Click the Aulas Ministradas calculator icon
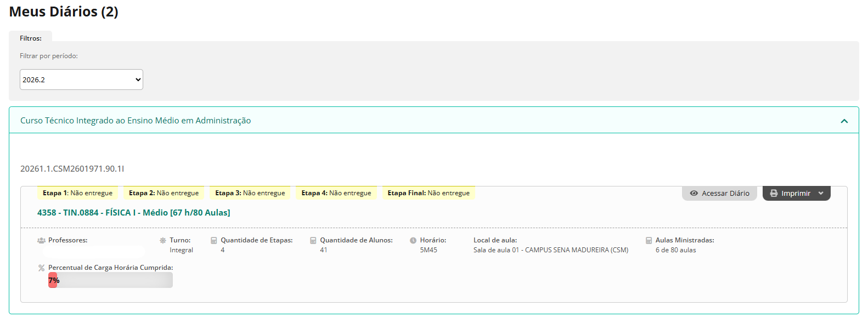 [649, 240]
